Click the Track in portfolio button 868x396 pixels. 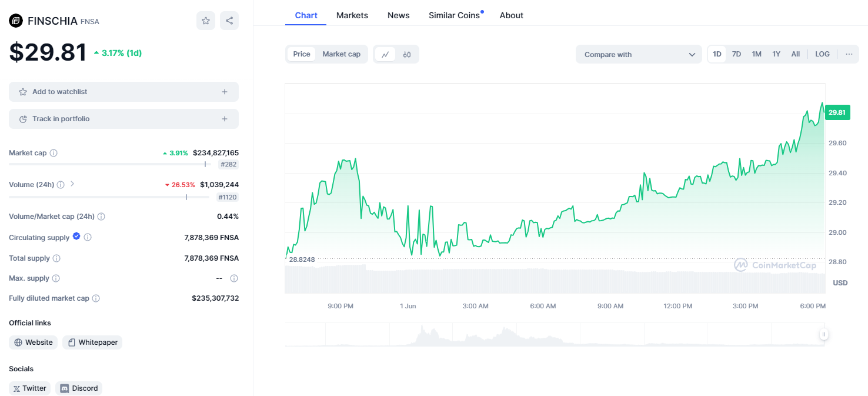point(123,119)
